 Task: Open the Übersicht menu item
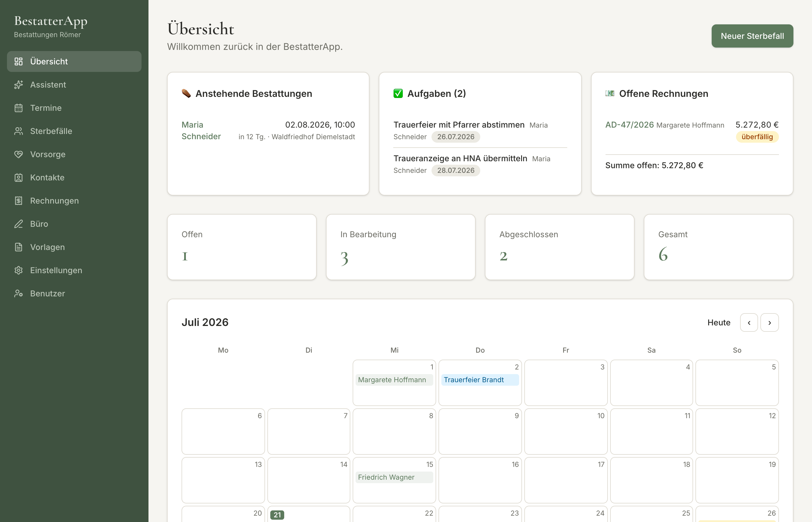[74, 61]
